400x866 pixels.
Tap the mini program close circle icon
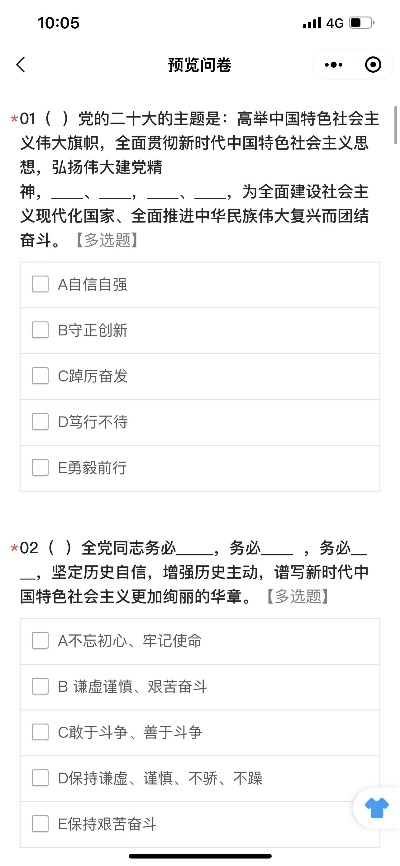click(x=373, y=65)
